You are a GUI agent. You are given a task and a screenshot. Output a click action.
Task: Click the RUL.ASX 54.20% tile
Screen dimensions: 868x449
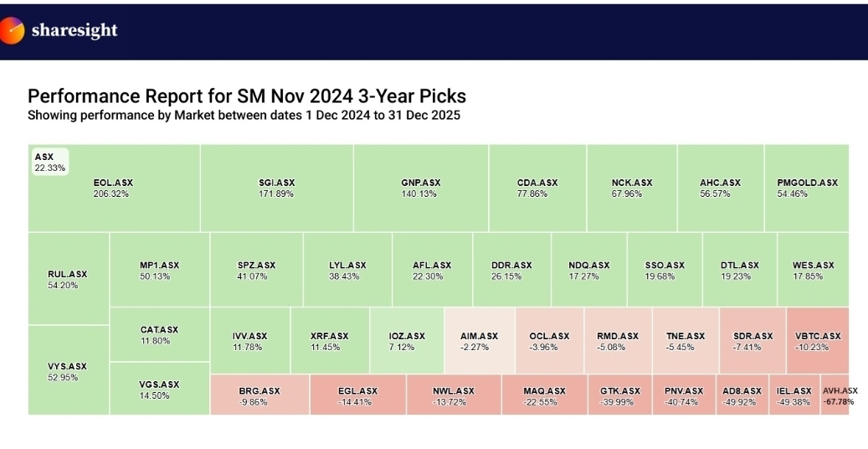pos(68,279)
